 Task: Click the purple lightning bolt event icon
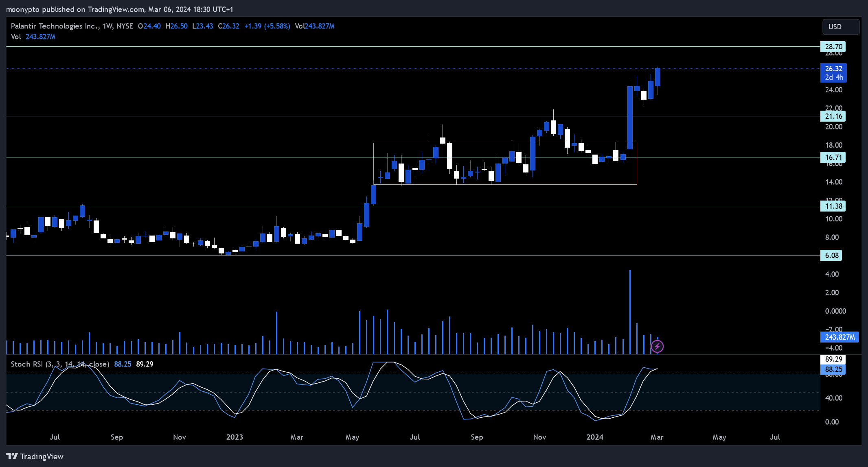coord(657,347)
